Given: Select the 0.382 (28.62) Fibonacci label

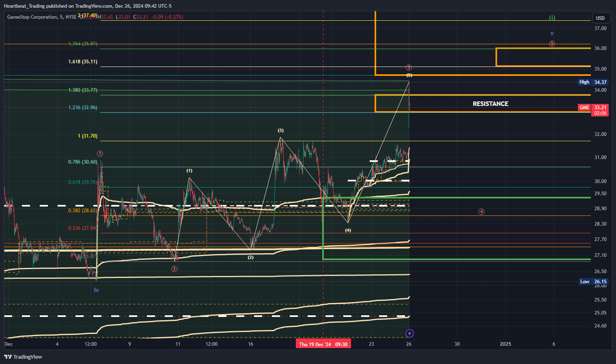Looking at the screenshot, I should 83,211.
